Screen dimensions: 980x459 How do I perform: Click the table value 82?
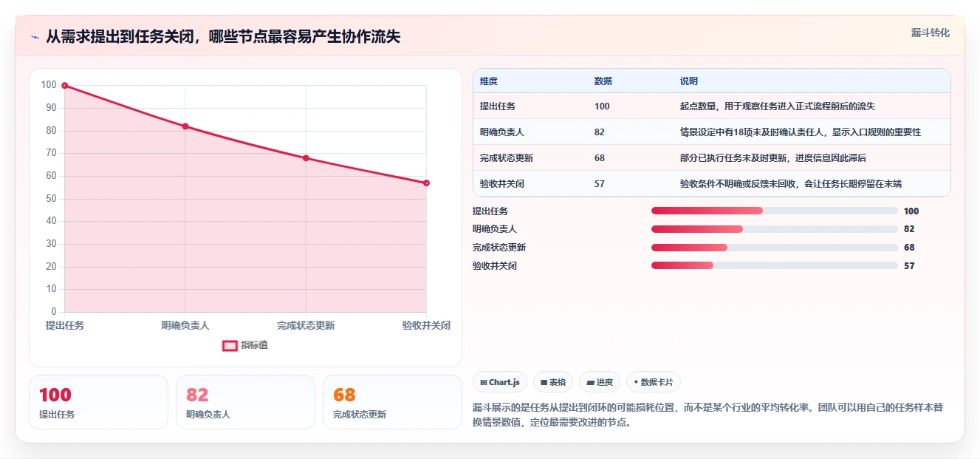[x=600, y=132]
